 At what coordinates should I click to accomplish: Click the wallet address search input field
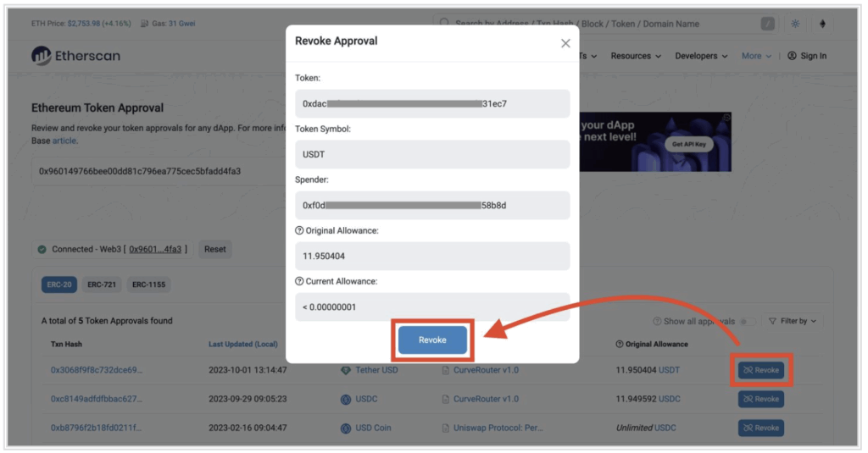[x=159, y=172]
